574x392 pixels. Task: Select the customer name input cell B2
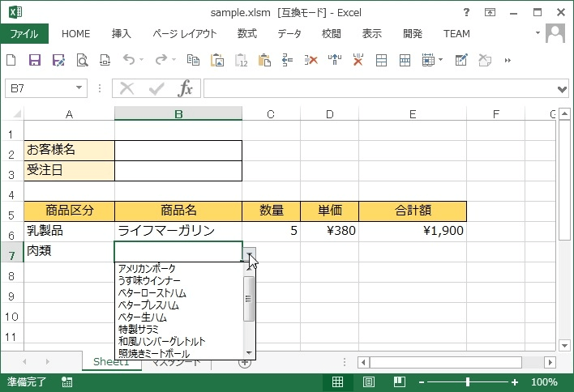[178, 150]
